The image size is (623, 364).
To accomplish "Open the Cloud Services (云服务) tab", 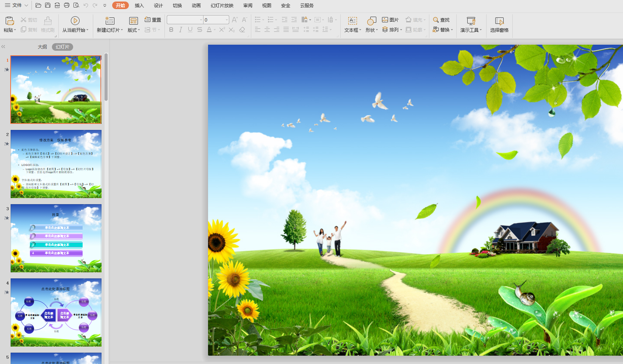I will [x=307, y=5].
